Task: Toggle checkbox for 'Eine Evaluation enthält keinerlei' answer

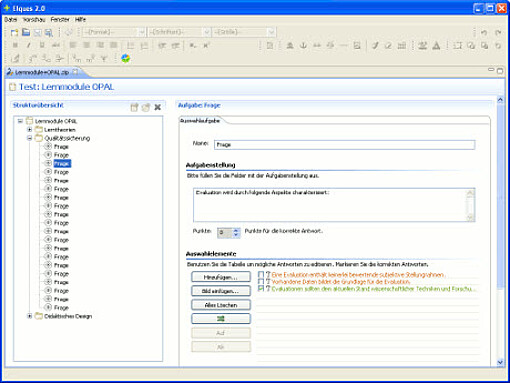Action: [261, 274]
